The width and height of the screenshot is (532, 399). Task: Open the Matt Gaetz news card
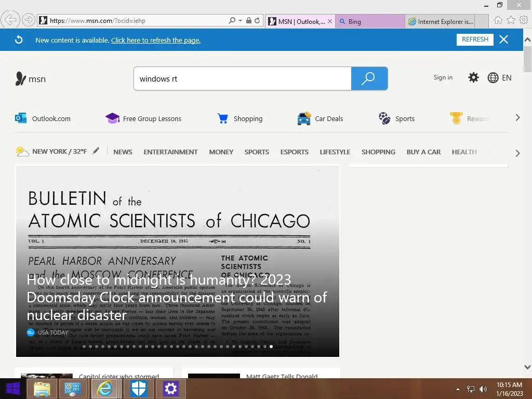point(261,373)
